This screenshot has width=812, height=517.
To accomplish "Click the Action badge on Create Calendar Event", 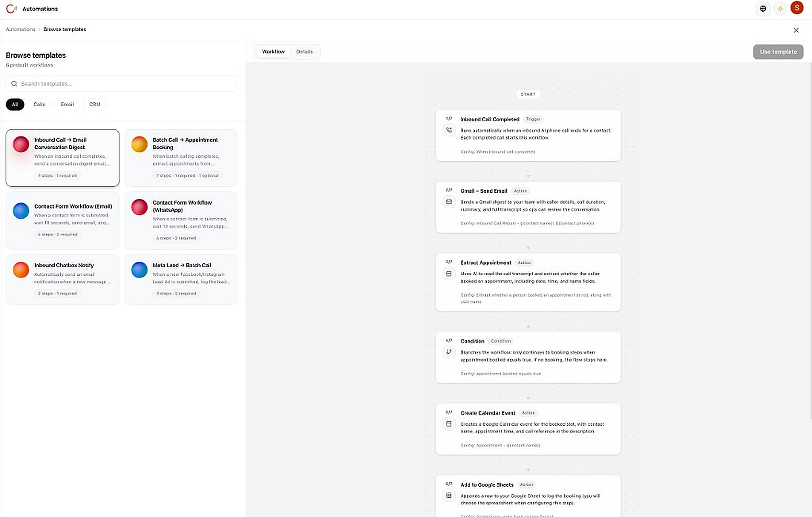I will 528,413.
